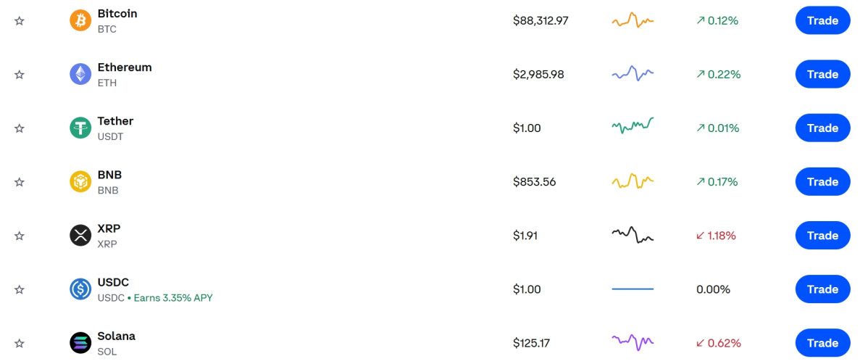This screenshot has height=364, width=868.
Task: Click the Ethereum diamond logo icon
Action: pyautogui.click(x=80, y=74)
